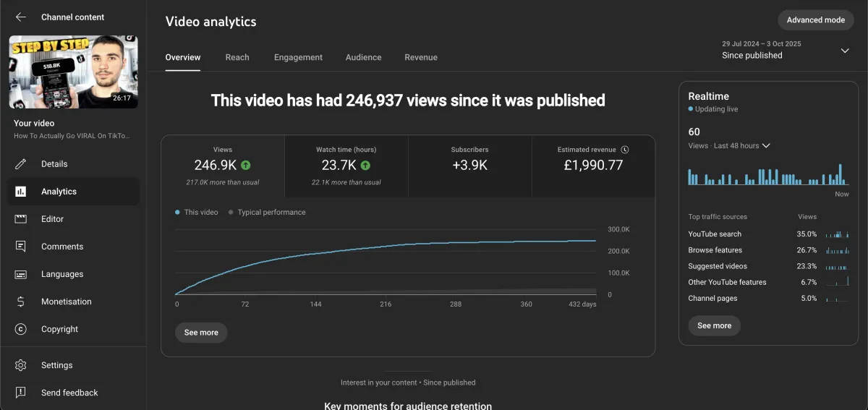Open Comments in the sidebar
The image size is (868, 410).
click(x=73, y=247)
